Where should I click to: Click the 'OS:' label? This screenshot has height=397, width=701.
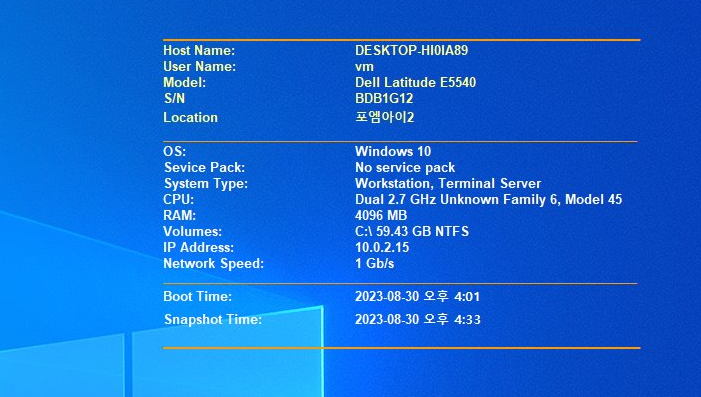[174, 152]
